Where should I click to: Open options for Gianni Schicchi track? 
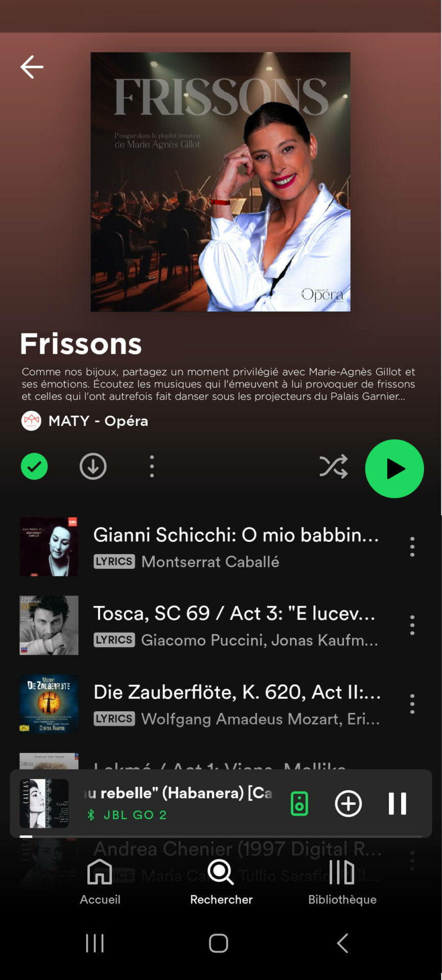click(x=412, y=546)
